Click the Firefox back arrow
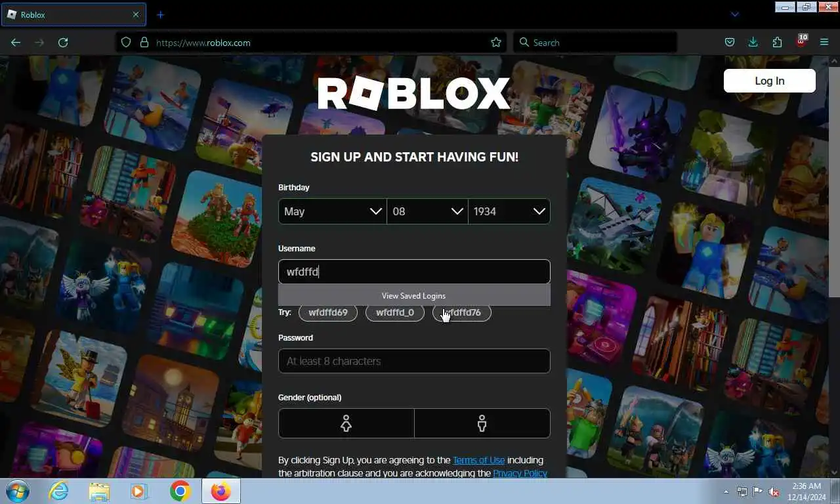The image size is (840, 504). 16,42
